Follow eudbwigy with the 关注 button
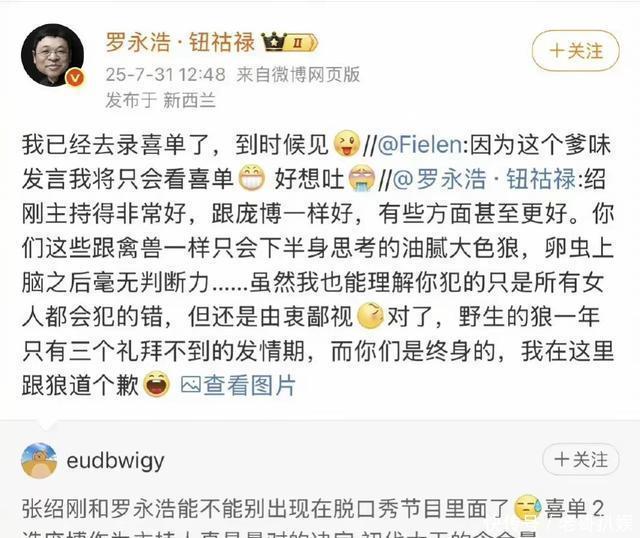Screen dimensions: 640x538 pos(581,460)
